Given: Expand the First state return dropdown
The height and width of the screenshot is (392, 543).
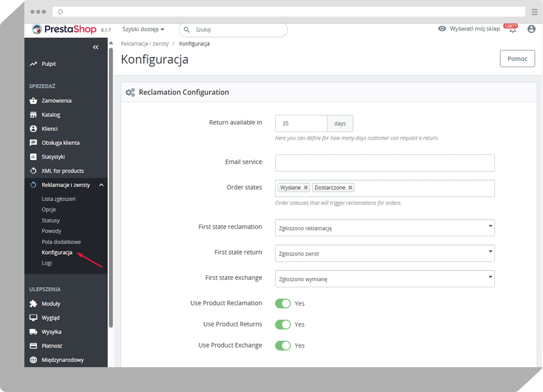Looking at the screenshot, I should click(384, 253).
